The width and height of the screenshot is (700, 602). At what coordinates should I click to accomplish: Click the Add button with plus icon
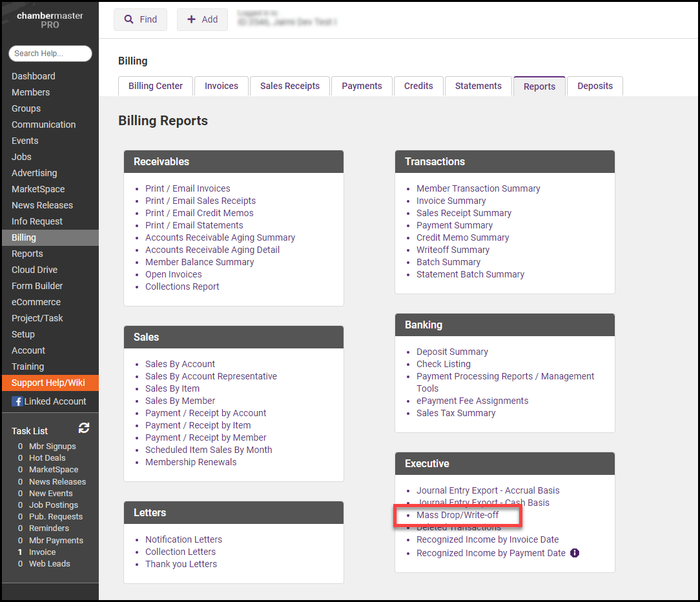coord(202,19)
